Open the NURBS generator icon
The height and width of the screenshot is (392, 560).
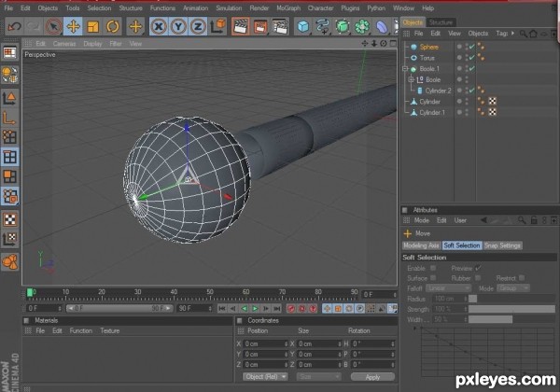pos(343,26)
